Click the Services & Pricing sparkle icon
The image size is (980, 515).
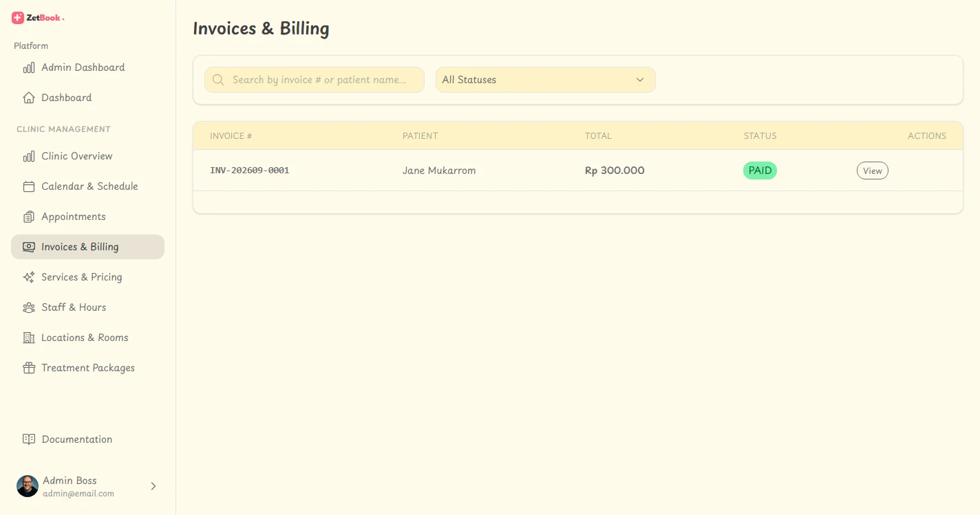(29, 277)
